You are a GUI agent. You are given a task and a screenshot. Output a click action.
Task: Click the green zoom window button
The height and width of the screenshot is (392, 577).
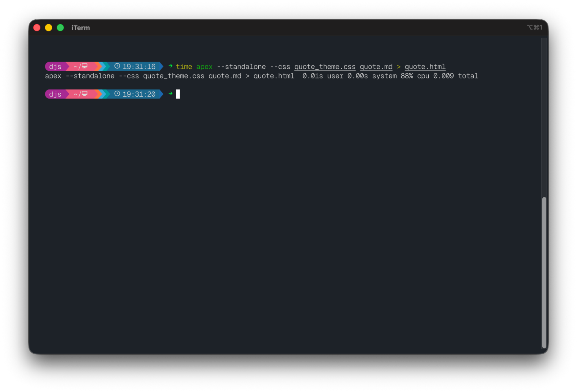click(60, 28)
